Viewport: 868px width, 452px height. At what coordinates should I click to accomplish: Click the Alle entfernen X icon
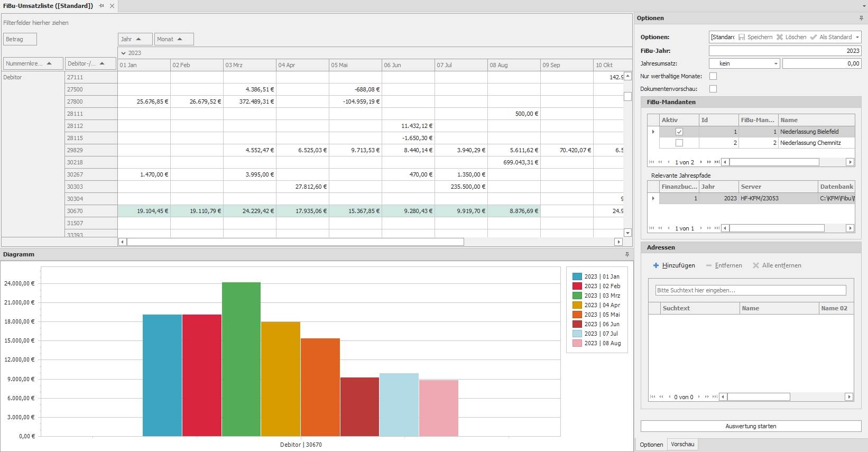click(756, 265)
